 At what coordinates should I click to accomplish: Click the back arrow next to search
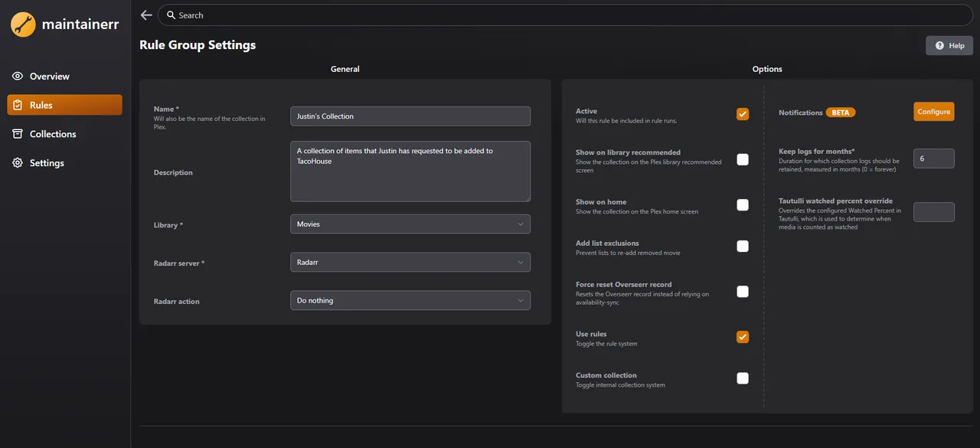145,15
